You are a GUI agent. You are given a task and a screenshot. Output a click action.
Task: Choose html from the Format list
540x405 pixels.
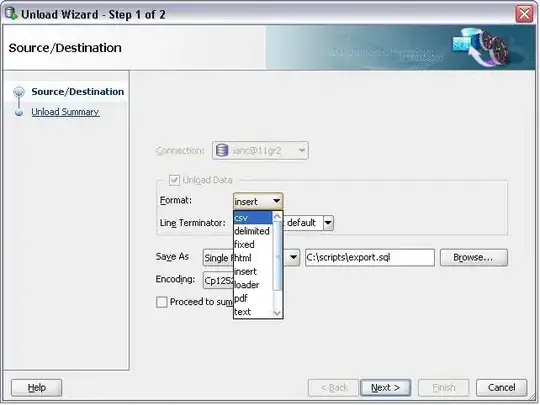point(253,258)
